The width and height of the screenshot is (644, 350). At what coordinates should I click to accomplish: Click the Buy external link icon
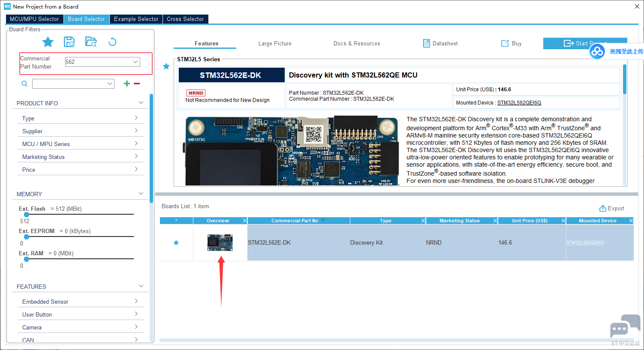[x=505, y=43]
